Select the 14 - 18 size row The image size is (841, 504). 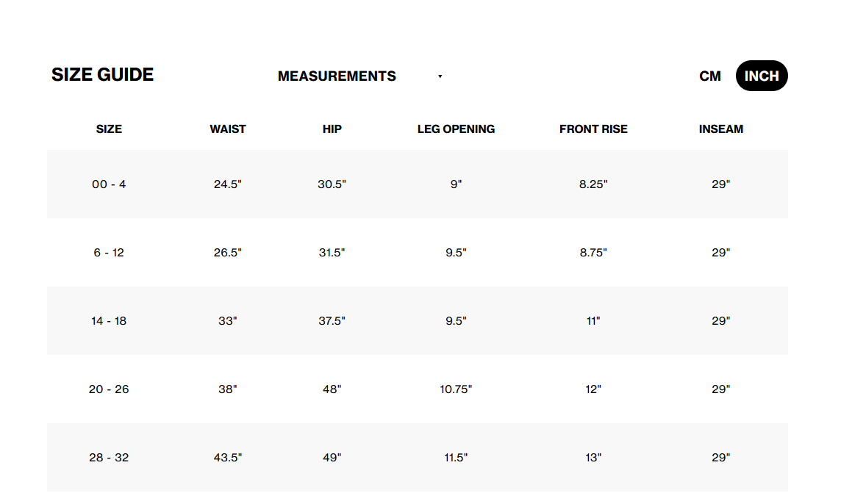109,321
